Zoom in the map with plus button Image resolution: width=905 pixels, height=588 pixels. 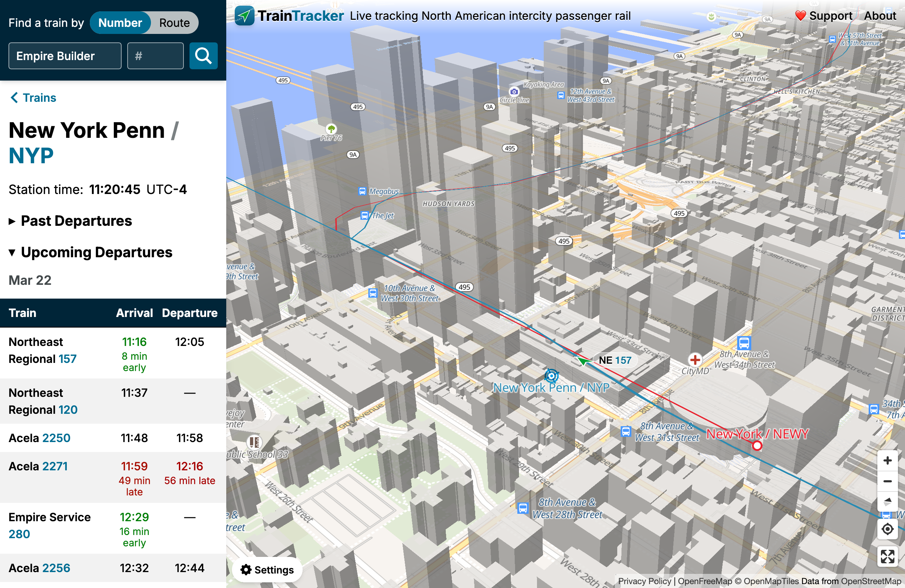(x=887, y=460)
